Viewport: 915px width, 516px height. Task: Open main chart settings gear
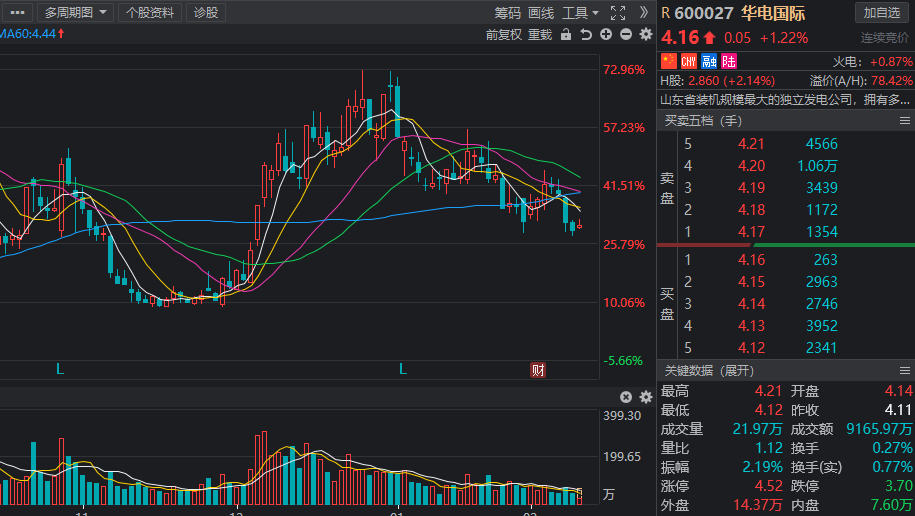[645, 35]
